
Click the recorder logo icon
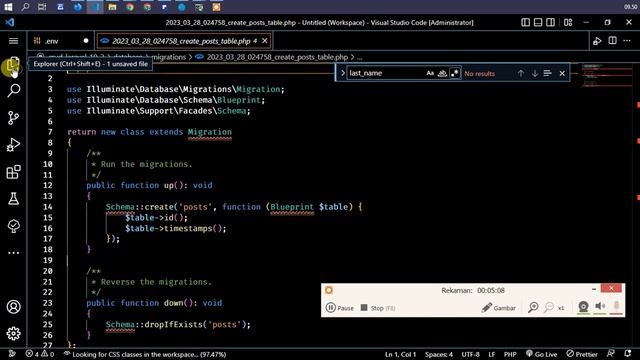[x=329, y=290]
